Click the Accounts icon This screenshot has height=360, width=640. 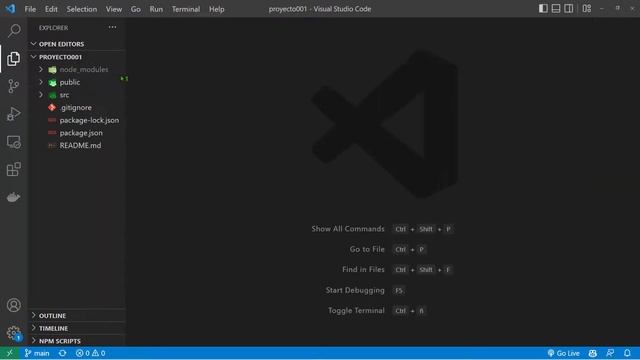(x=13, y=305)
